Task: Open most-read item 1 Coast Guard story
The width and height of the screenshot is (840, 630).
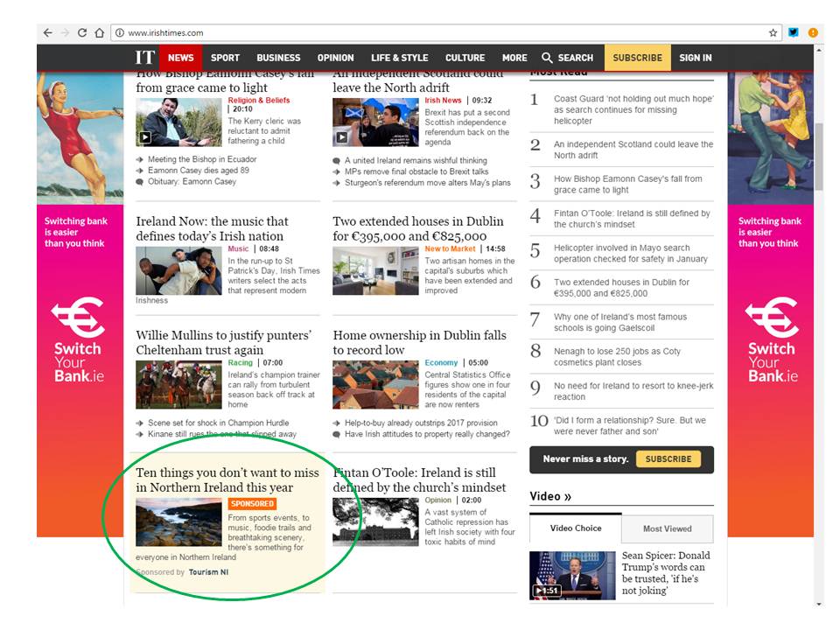Action: (633, 110)
